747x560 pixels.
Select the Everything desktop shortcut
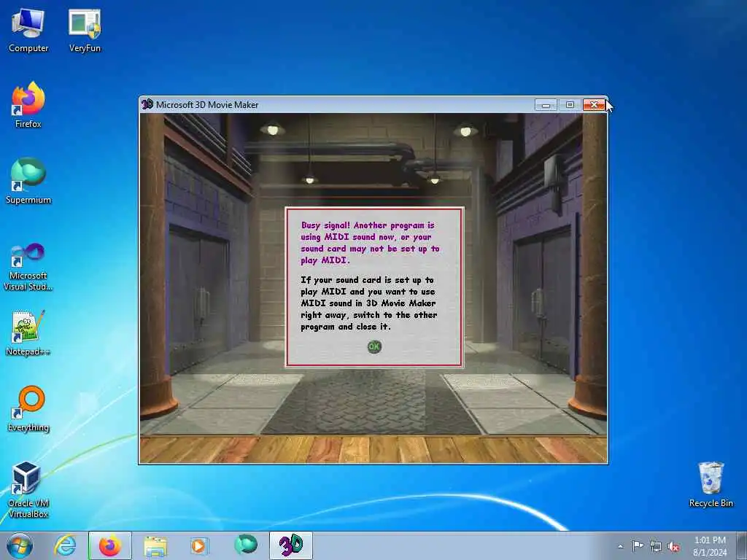pyautogui.click(x=28, y=408)
